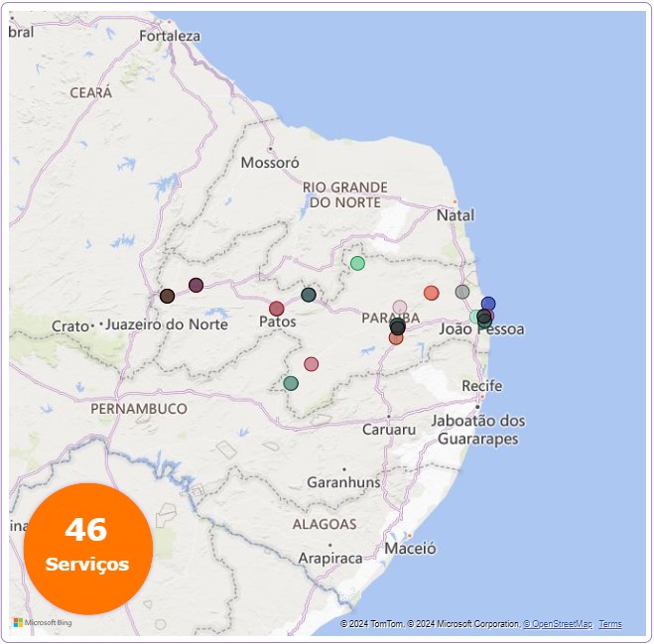Screen dimensions: 654x644
Task: Click the Mossoró city label
Action: (270, 163)
